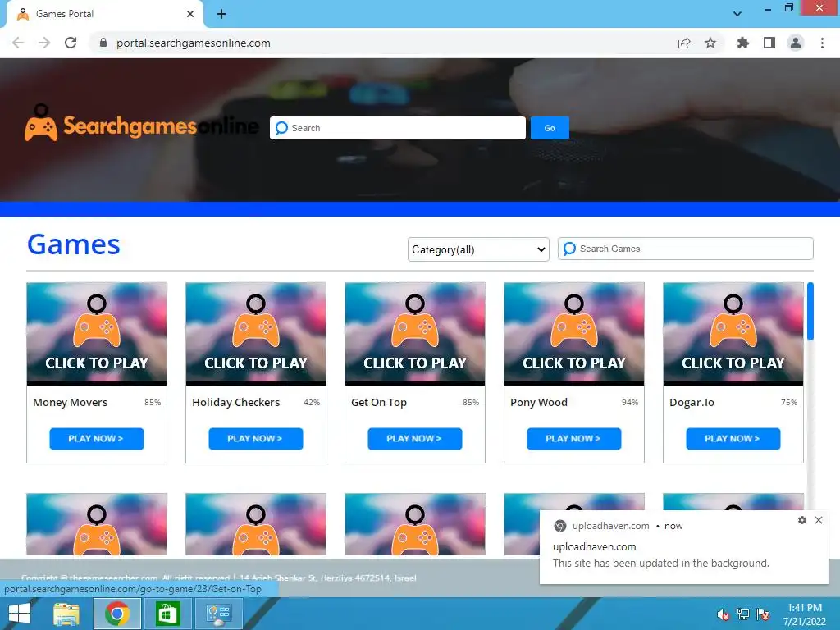Click the taskbar clock 1:41 PM
The height and width of the screenshot is (630, 840).
[805, 608]
